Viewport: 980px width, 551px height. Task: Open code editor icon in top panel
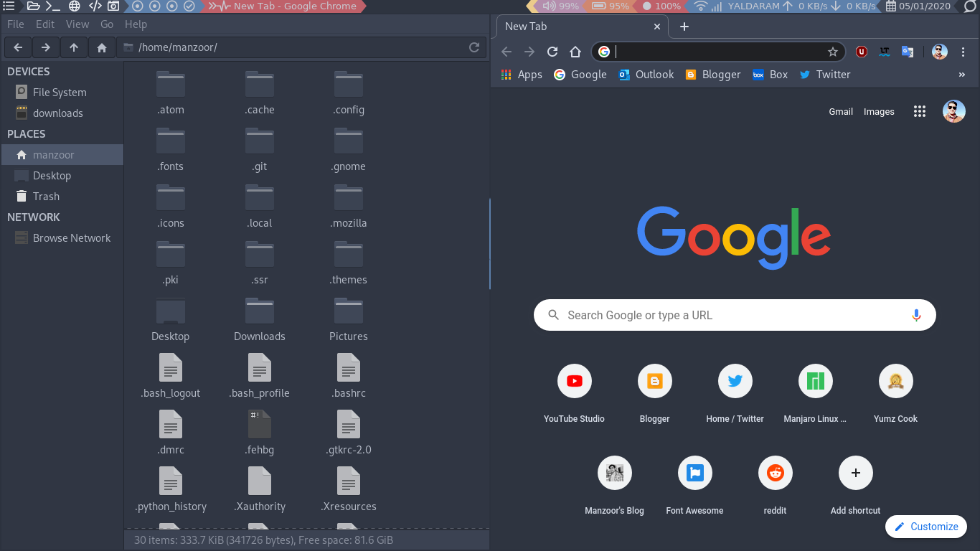click(x=95, y=6)
